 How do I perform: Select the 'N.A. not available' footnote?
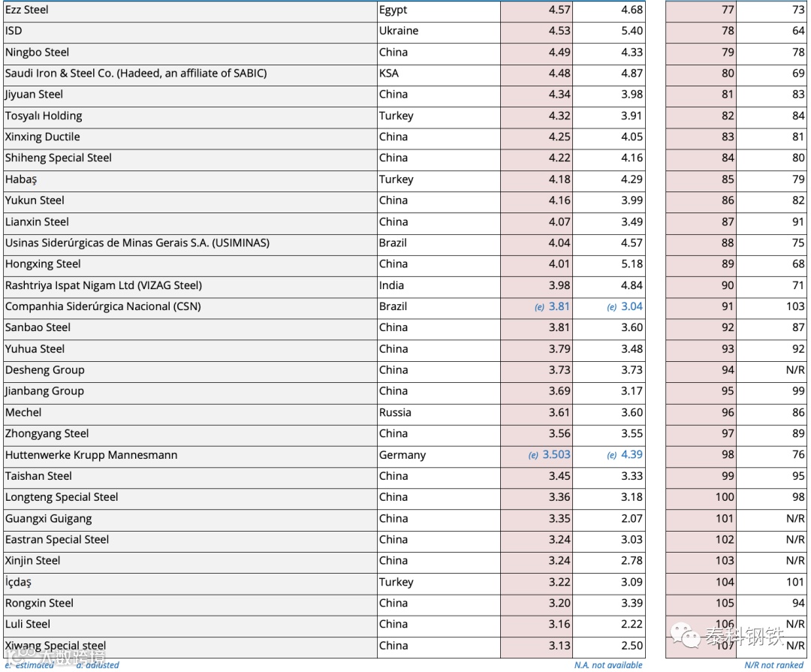tap(608, 665)
